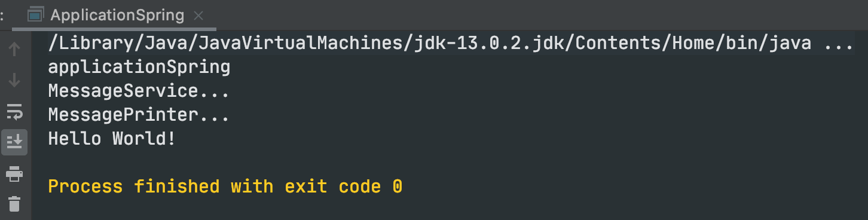Click the Print console output icon
Screen dimensions: 868x220
coord(15,173)
